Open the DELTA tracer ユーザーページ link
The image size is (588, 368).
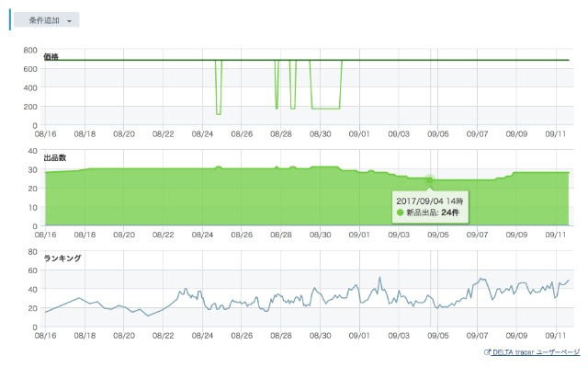535,352
